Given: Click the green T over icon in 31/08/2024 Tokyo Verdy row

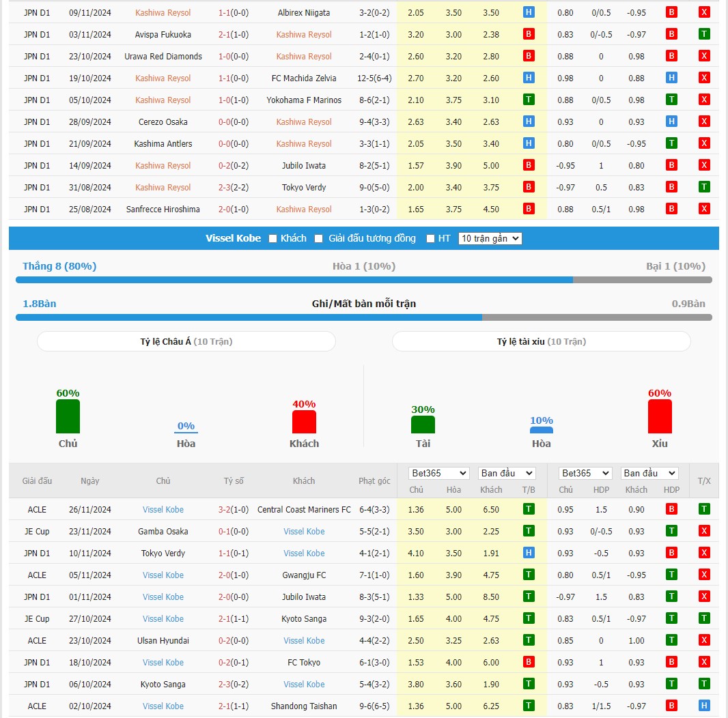Looking at the screenshot, I should [x=704, y=186].
